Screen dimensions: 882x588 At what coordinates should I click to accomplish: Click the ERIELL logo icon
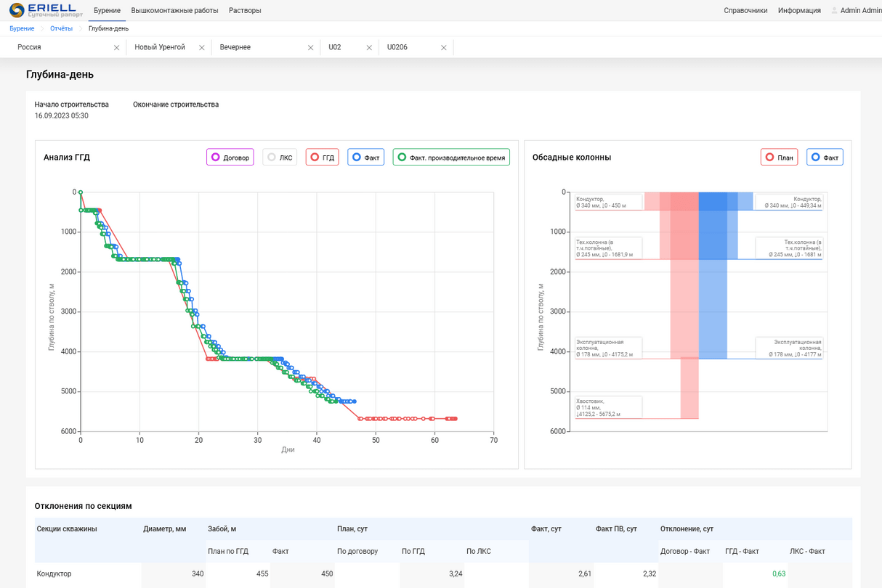tap(17, 10)
